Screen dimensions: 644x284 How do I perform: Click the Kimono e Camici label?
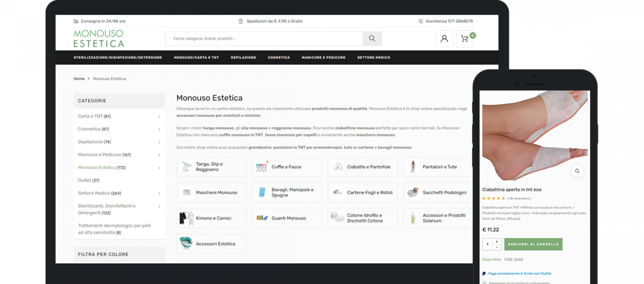214,218
